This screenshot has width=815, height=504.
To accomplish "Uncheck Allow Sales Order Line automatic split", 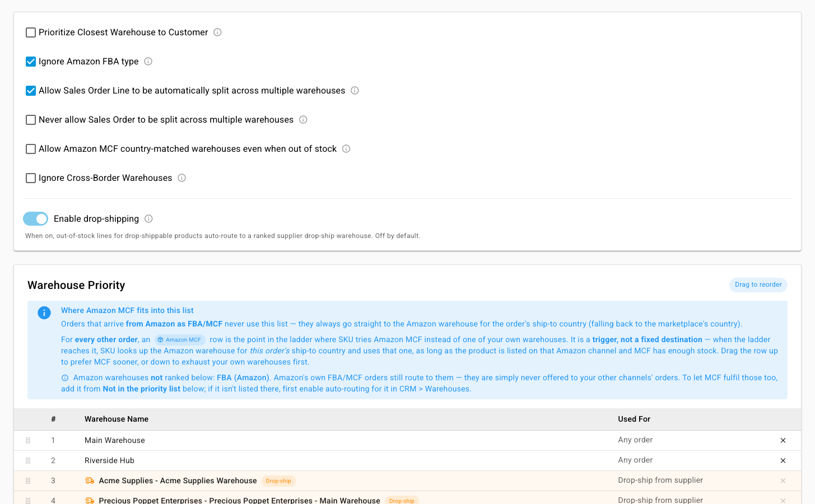I will coord(31,91).
